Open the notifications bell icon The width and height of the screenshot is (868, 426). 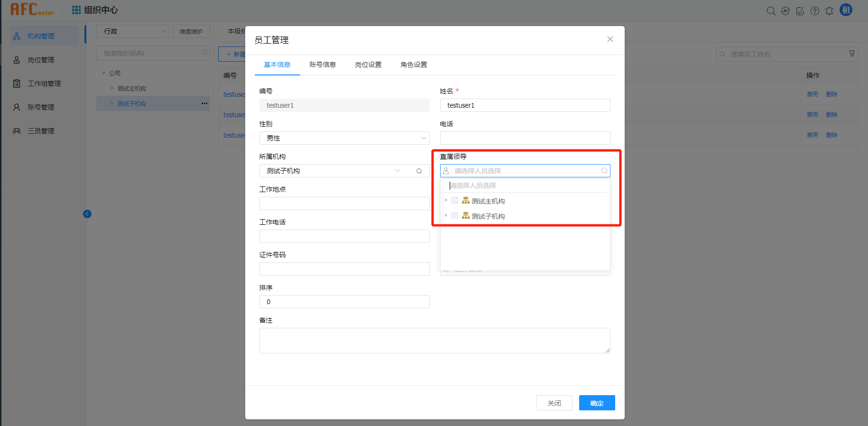coord(829,11)
